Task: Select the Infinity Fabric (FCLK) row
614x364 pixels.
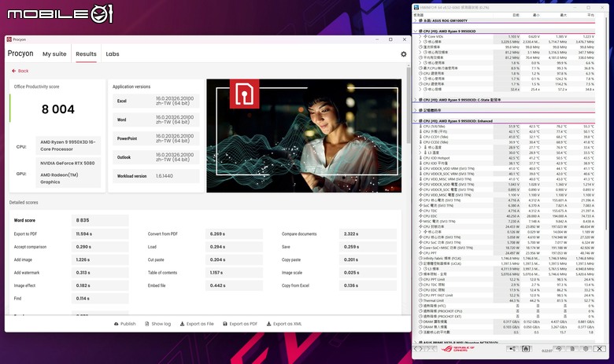Action: click(506, 259)
